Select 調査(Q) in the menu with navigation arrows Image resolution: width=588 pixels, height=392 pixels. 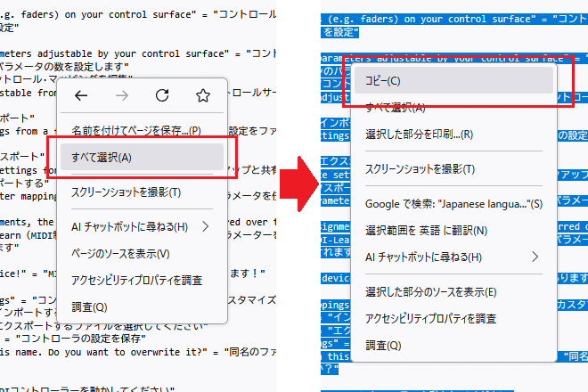89,306
